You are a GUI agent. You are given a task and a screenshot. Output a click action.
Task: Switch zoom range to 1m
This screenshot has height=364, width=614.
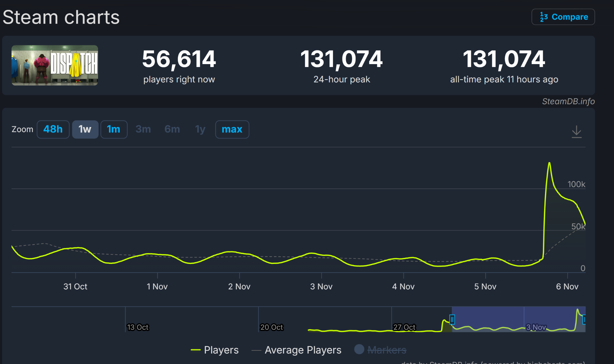(114, 129)
